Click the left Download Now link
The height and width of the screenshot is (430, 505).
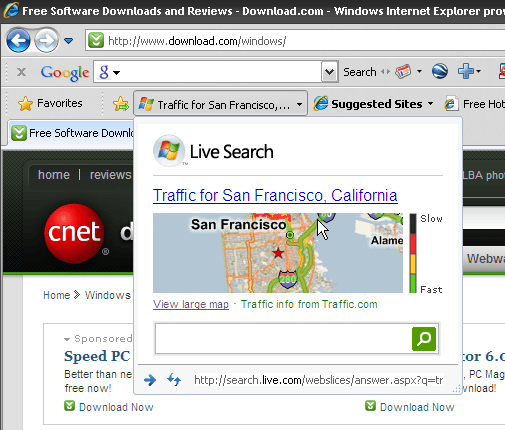click(116, 407)
